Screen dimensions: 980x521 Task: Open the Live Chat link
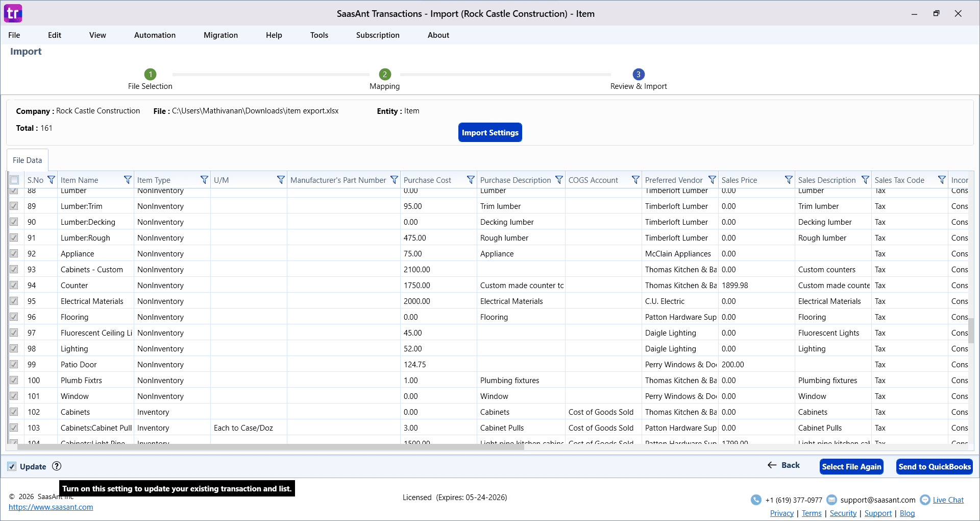948,500
